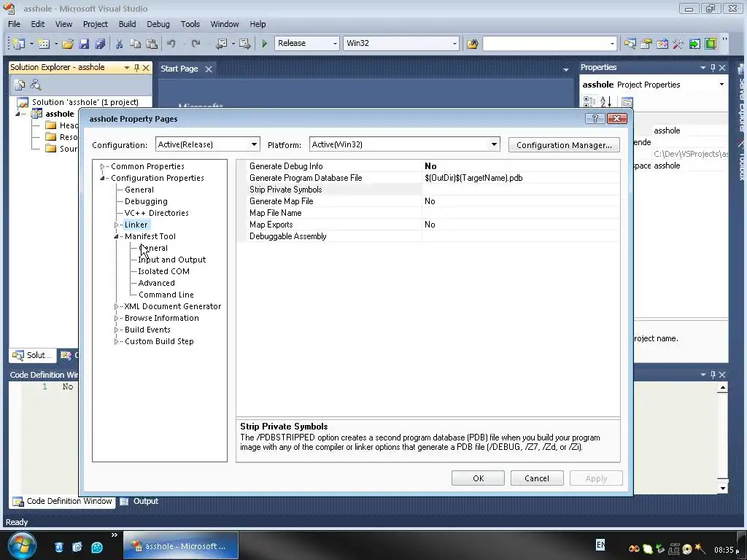Open the Win32 solution platform dropdown
This screenshot has height=560, width=747.
click(x=454, y=43)
